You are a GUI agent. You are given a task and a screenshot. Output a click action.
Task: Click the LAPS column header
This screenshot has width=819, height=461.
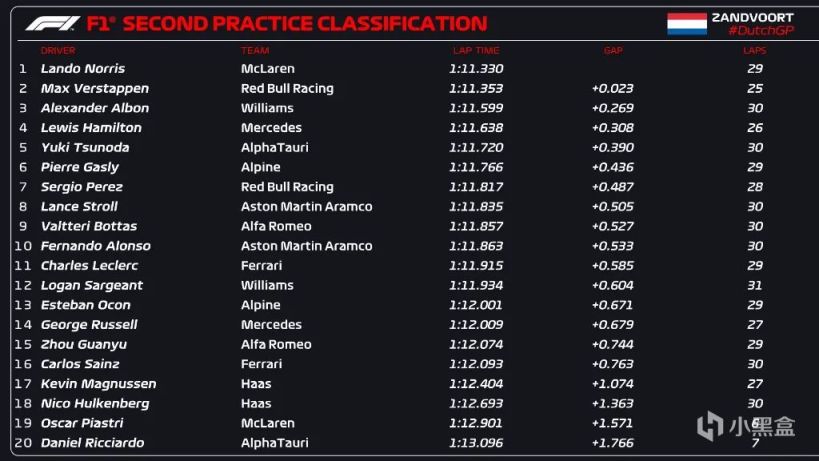pyautogui.click(x=755, y=50)
